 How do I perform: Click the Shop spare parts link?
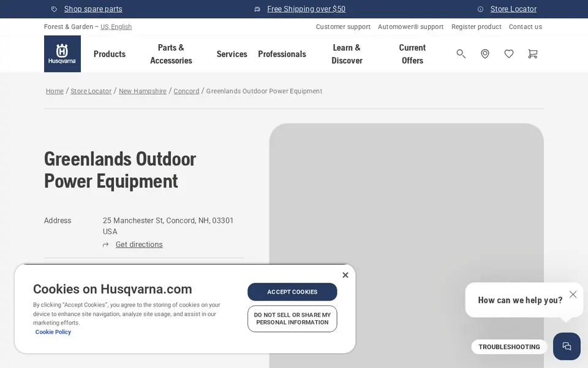[93, 9]
